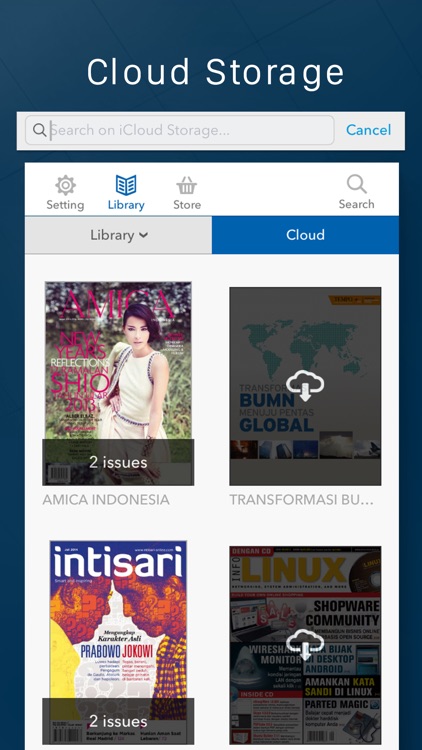The height and width of the screenshot is (750, 422).
Task: Open the Intisari magazine cover
Action: pyautogui.click(x=118, y=642)
